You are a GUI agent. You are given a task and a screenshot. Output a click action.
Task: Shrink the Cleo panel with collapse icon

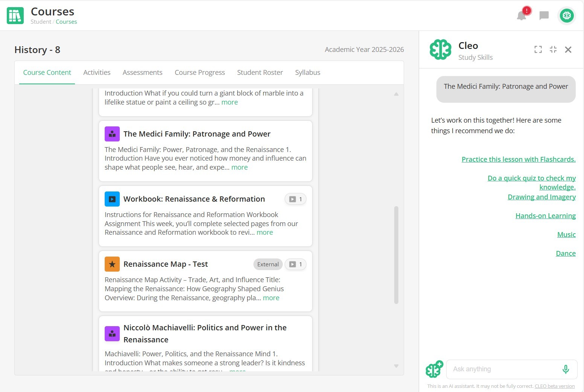[x=553, y=49]
